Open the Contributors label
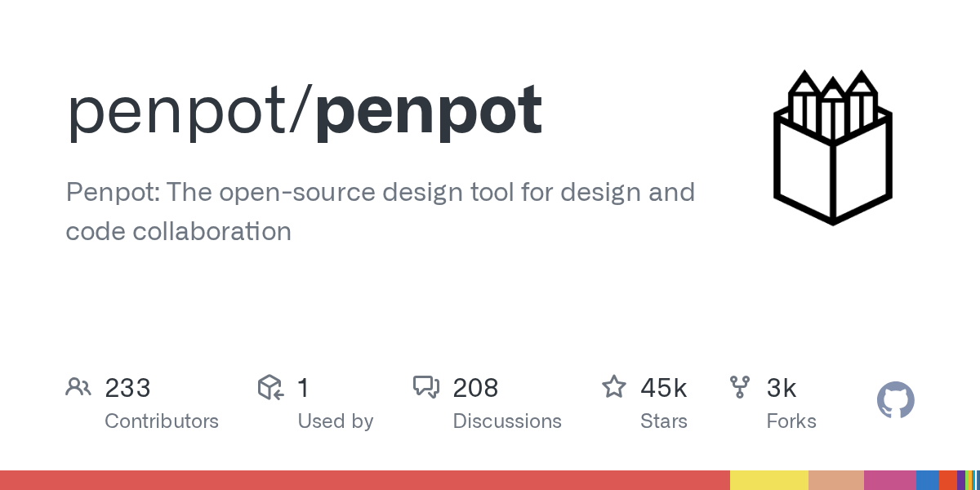The width and height of the screenshot is (980, 490). [162, 421]
